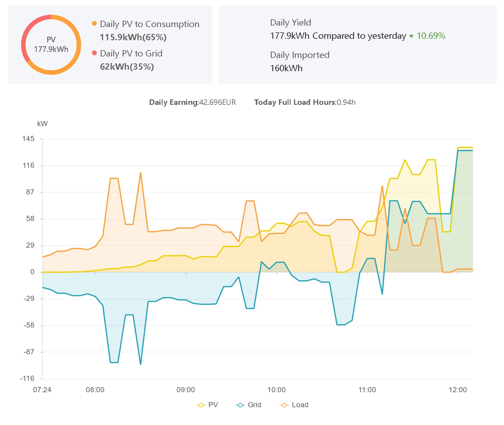Click the green down arrow before 10.69%
The width and height of the screenshot is (504, 425).
coord(411,36)
